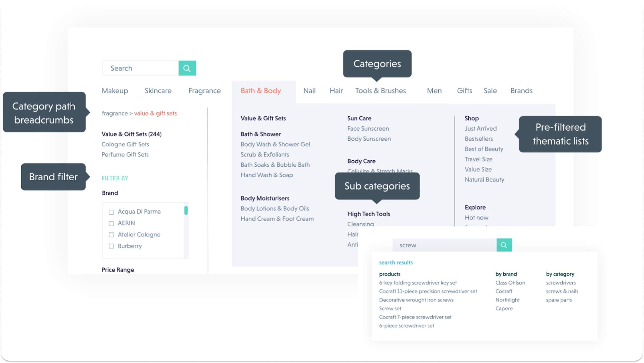Image resolution: width=644 pixels, height=363 pixels.
Task: Click inside the top Search input field
Action: [140, 68]
